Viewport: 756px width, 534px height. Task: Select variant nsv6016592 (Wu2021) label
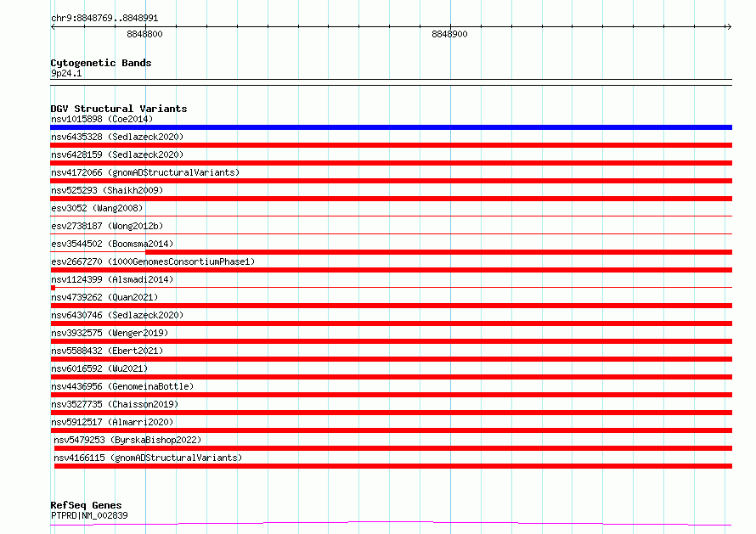click(99, 368)
